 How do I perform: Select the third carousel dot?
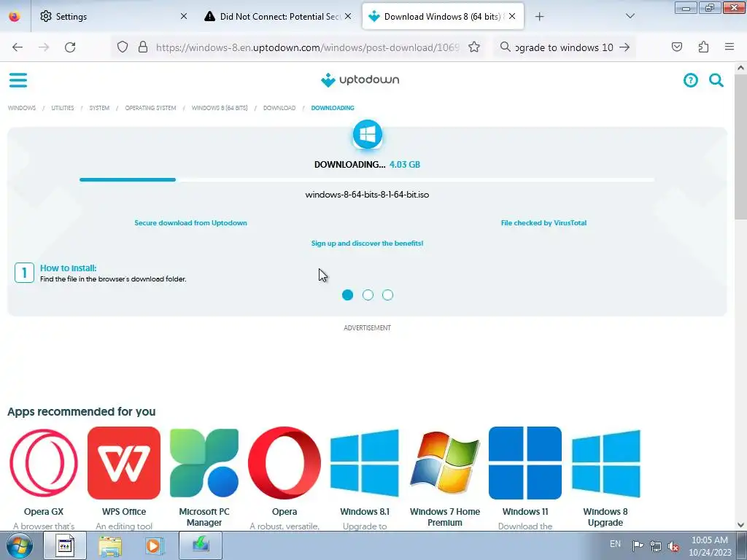click(x=388, y=295)
